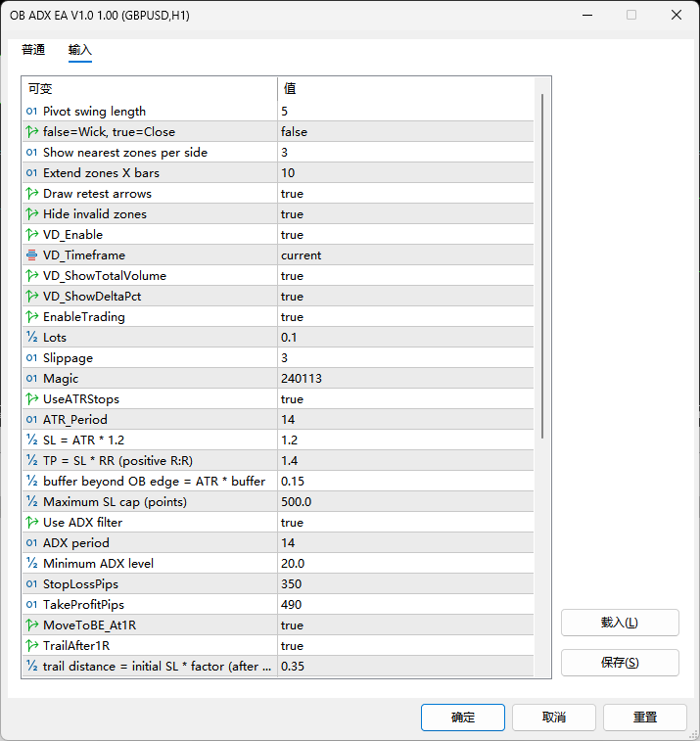Click the boolean icon beside UseATRStops
The height and width of the screenshot is (741, 700).
(31, 399)
